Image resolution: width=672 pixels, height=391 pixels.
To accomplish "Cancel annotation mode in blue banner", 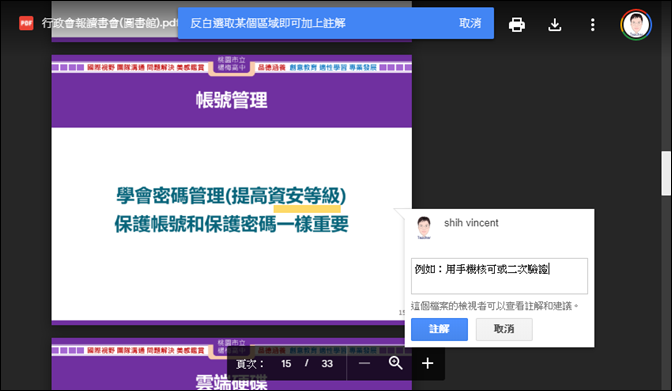I will (x=470, y=23).
